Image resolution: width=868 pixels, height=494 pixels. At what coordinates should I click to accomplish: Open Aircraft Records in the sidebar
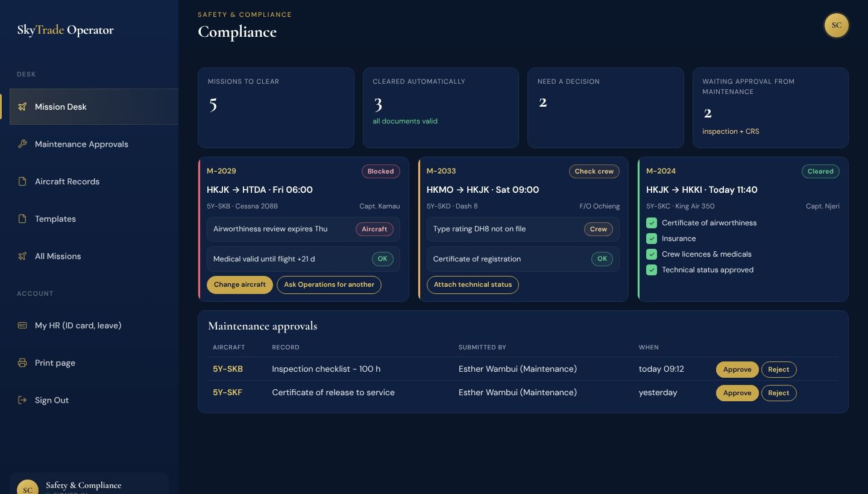point(94,181)
